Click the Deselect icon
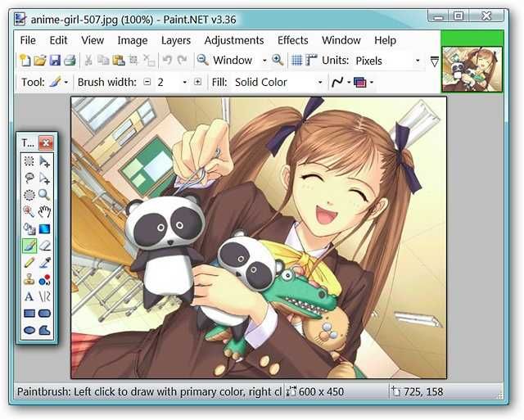Viewport: 524px width, 420px height. (x=149, y=61)
